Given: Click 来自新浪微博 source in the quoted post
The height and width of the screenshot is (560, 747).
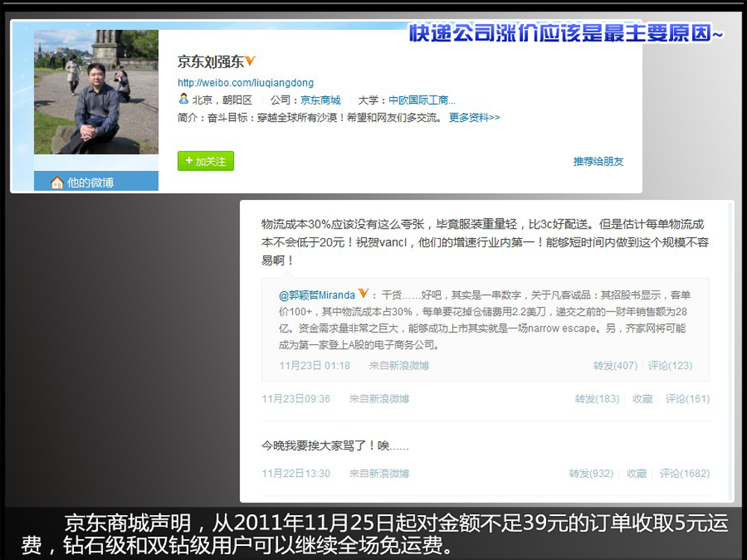Looking at the screenshot, I should [x=399, y=366].
